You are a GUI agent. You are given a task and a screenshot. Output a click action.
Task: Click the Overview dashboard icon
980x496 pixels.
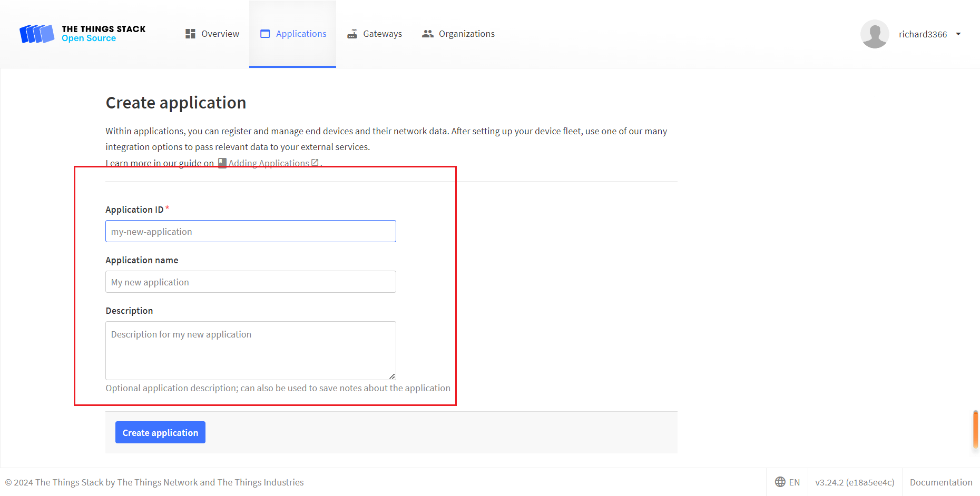190,34
